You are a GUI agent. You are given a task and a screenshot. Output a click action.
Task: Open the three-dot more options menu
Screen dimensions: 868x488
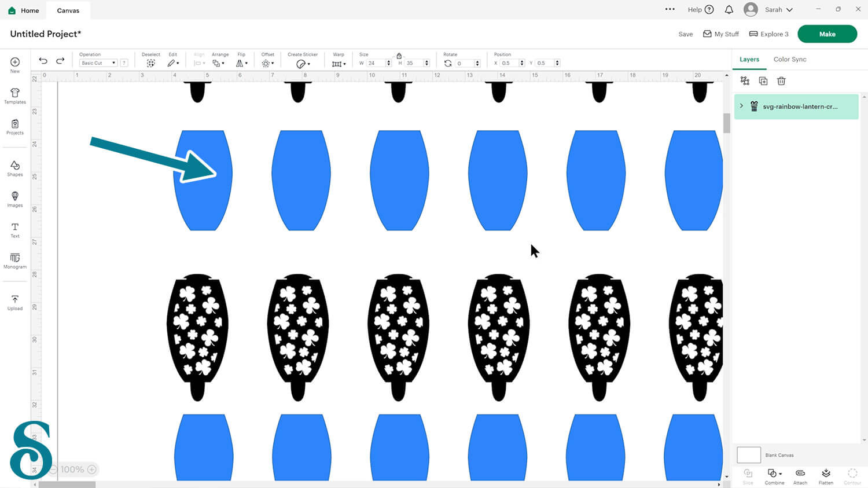(670, 9)
